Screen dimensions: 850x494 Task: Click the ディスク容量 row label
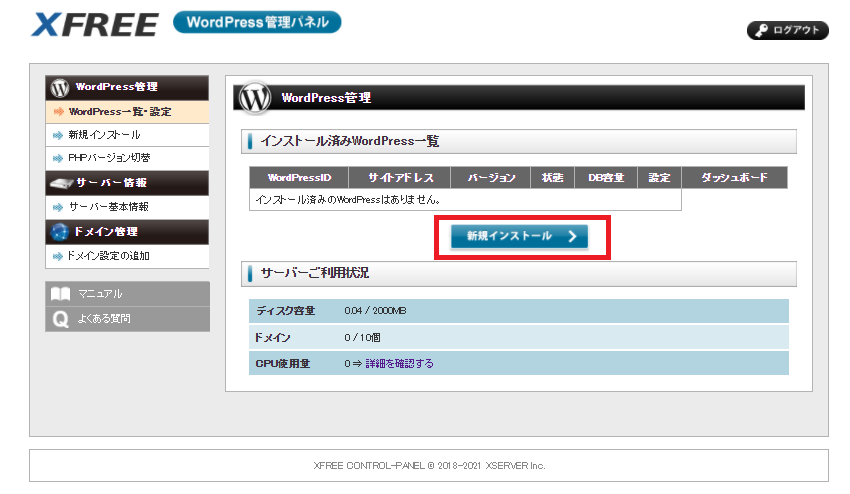tap(285, 311)
